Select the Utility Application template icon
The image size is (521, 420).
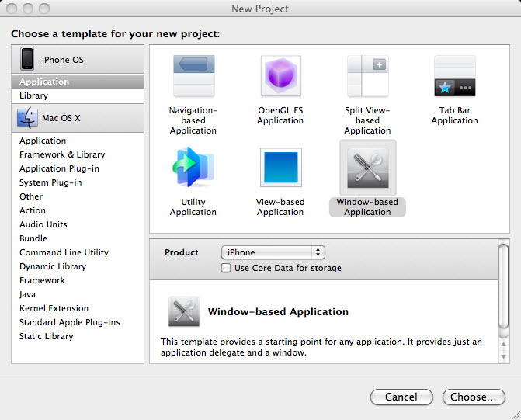tap(193, 168)
